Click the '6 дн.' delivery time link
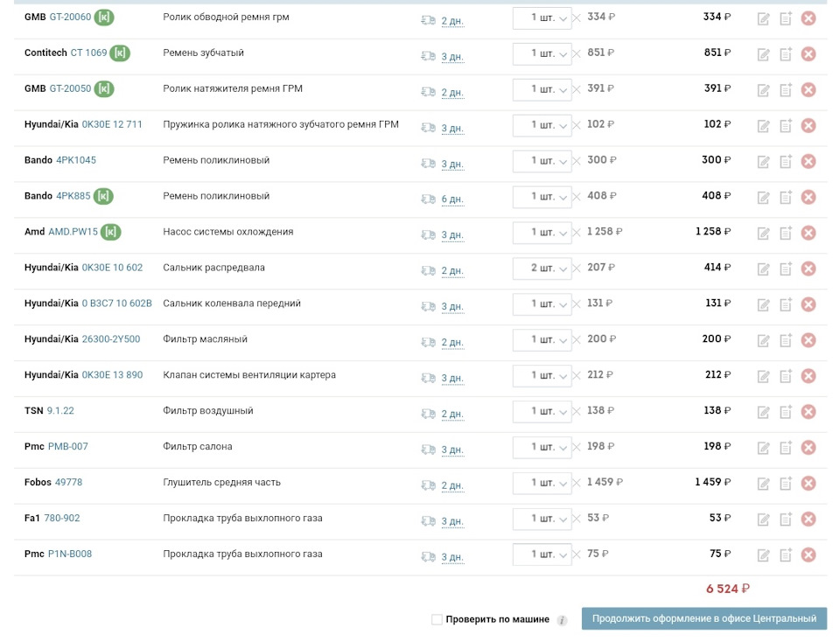The height and width of the screenshot is (642, 840). pyautogui.click(x=452, y=199)
